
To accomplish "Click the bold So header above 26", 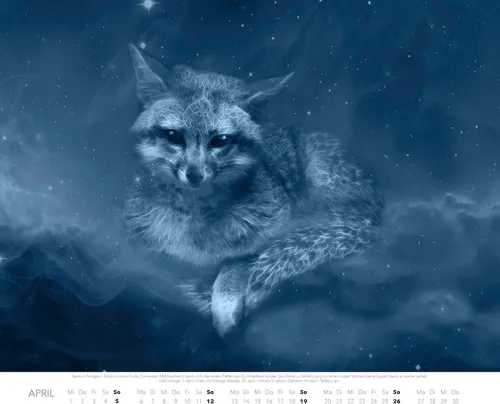I will 396,392.
